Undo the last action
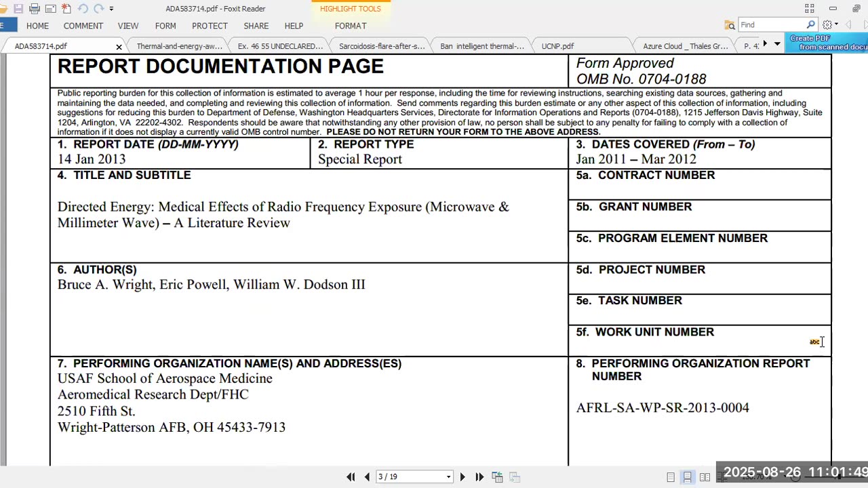The height and width of the screenshot is (488, 868). 83,9
